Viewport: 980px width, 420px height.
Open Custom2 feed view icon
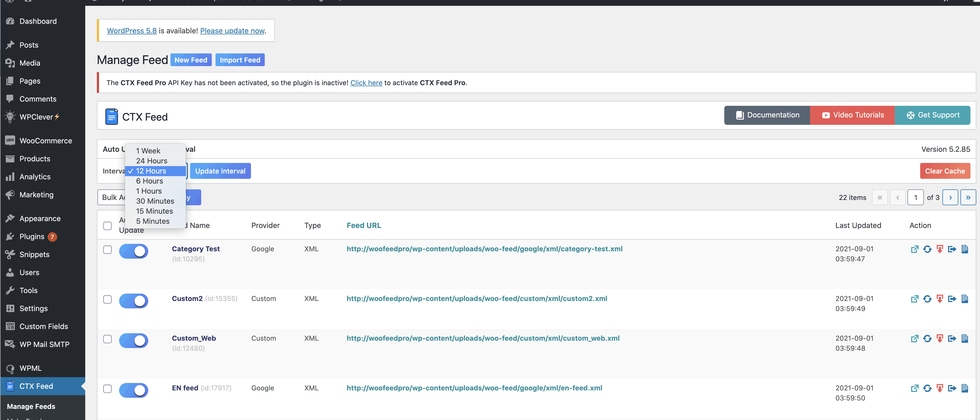coord(915,299)
